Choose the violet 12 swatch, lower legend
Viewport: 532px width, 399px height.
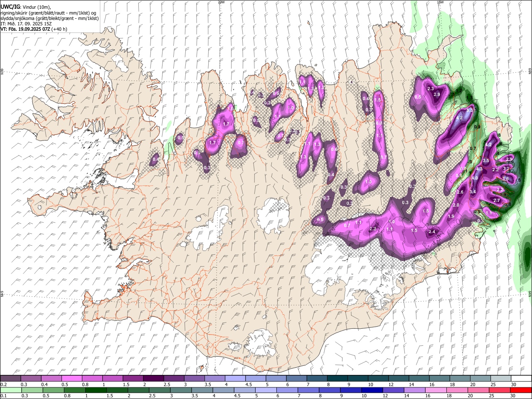pos(393,390)
